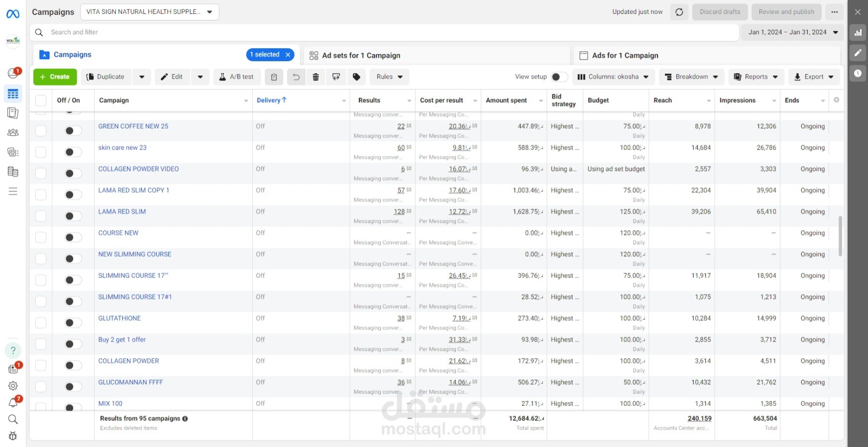Sort by the Delivery column header

[x=272, y=100]
